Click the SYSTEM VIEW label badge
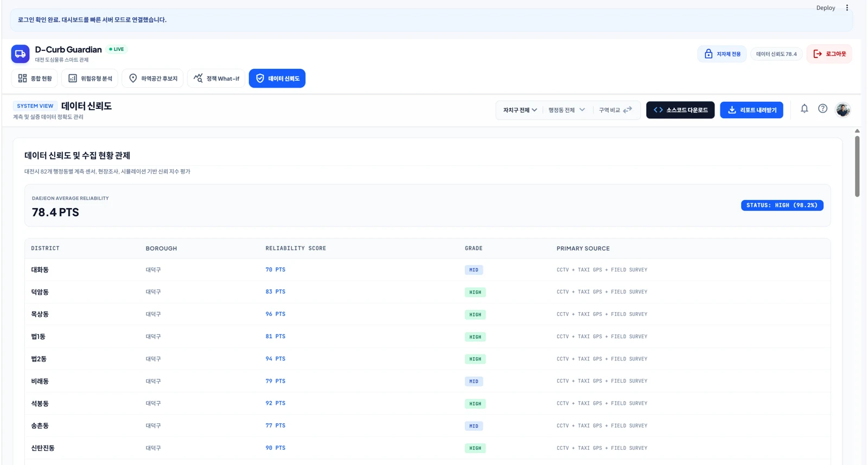Screen dimensions: 868x465 (35, 106)
